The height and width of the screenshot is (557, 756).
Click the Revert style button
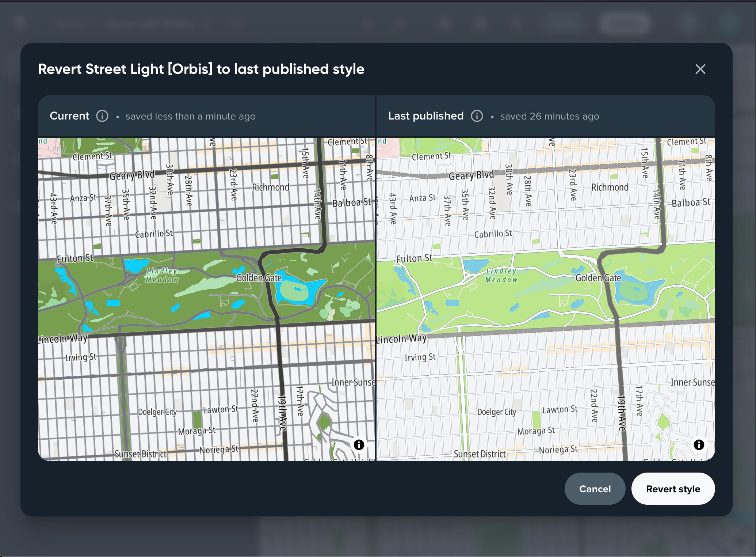pyautogui.click(x=673, y=489)
